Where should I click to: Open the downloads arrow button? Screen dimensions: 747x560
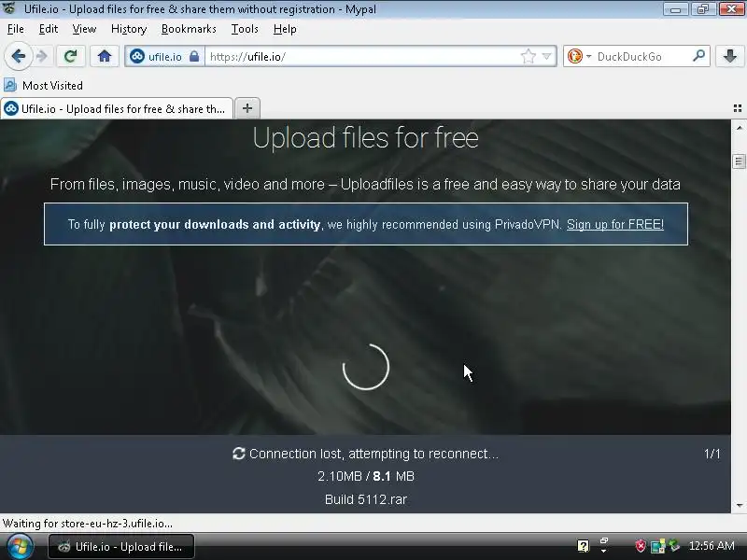730,57
